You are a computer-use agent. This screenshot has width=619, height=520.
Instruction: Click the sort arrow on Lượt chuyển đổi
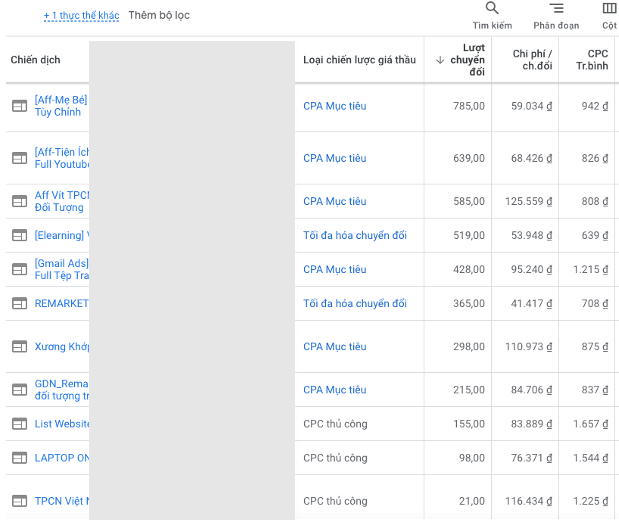[440, 60]
